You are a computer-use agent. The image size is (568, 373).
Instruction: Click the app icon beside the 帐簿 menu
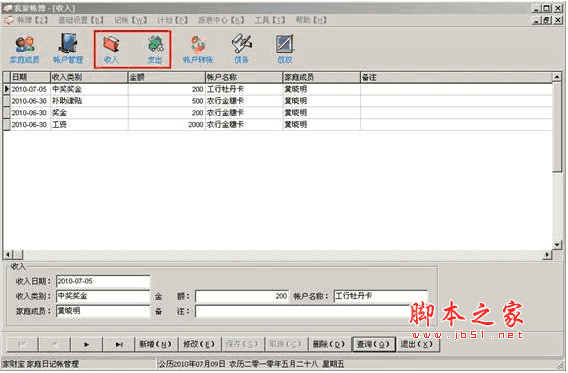[9, 20]
